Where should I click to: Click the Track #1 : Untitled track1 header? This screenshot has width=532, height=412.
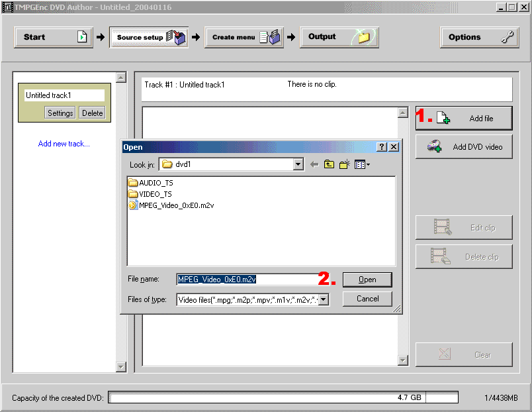(x=185, y=85)
